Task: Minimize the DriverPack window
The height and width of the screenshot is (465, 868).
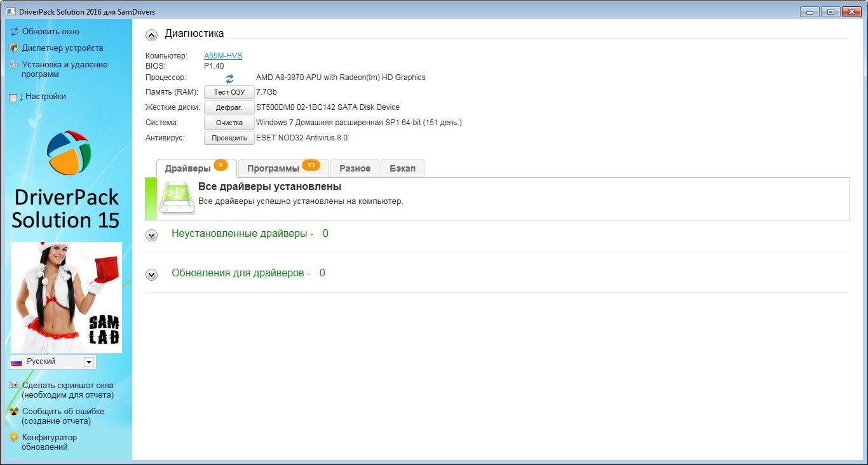Action: coord(810,11)
